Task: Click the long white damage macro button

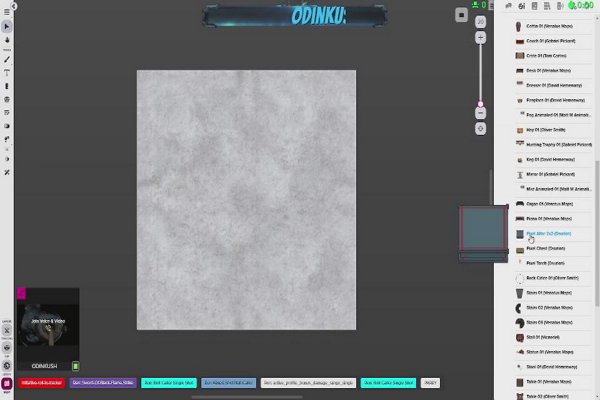Action: [x=308, y=383]
